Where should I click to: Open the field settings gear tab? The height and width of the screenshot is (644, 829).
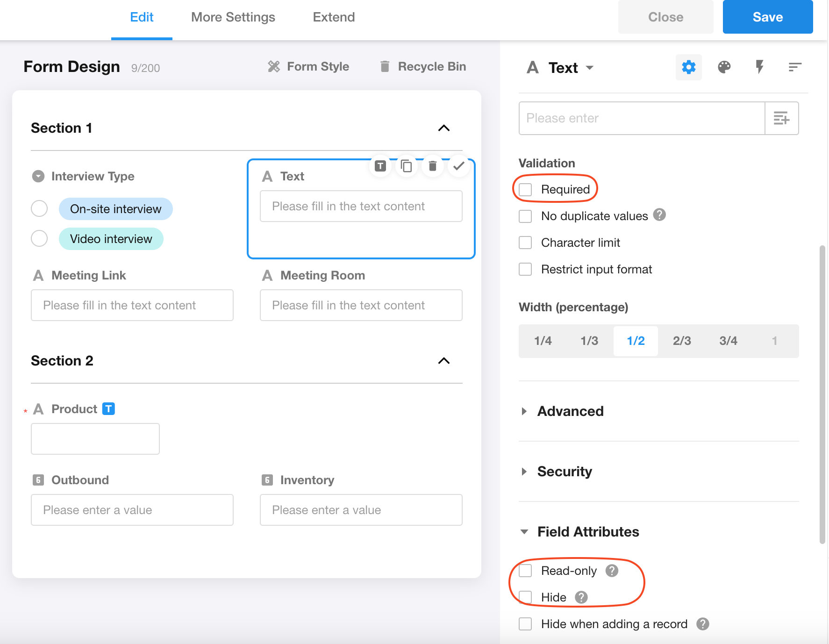tap(688, 67)
